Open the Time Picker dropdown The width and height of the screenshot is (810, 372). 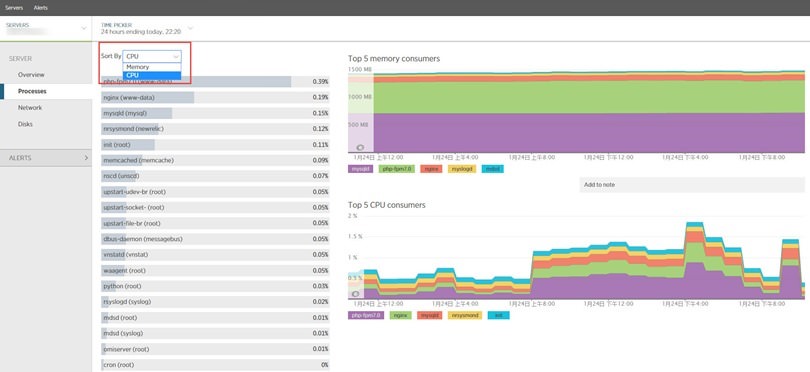pos(147,28)
